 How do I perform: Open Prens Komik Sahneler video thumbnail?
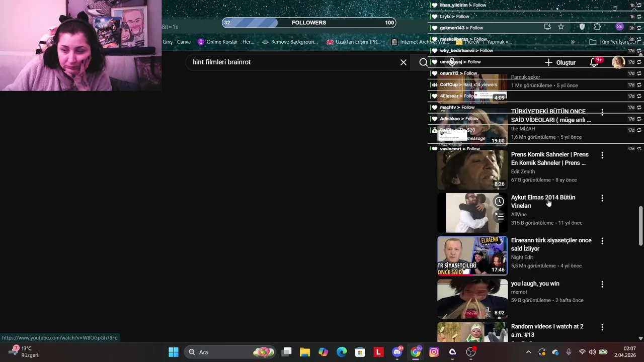(x=472, y=170)
